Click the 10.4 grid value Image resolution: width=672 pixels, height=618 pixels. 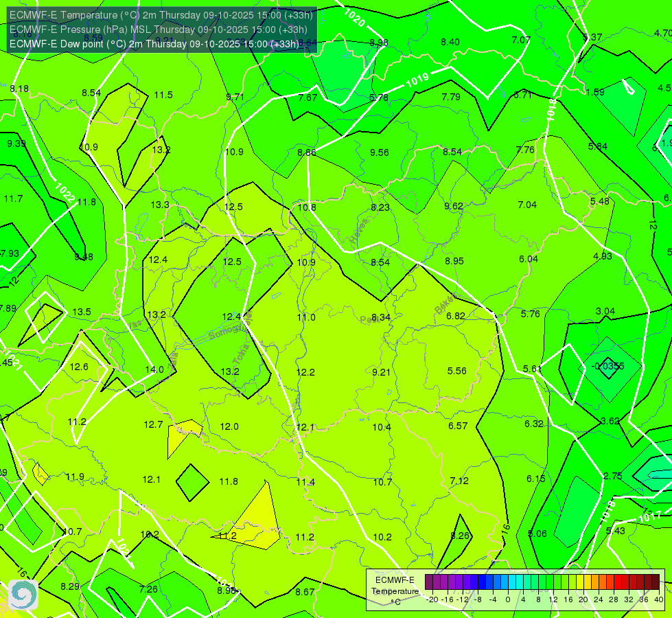click(x=382, y=427)
